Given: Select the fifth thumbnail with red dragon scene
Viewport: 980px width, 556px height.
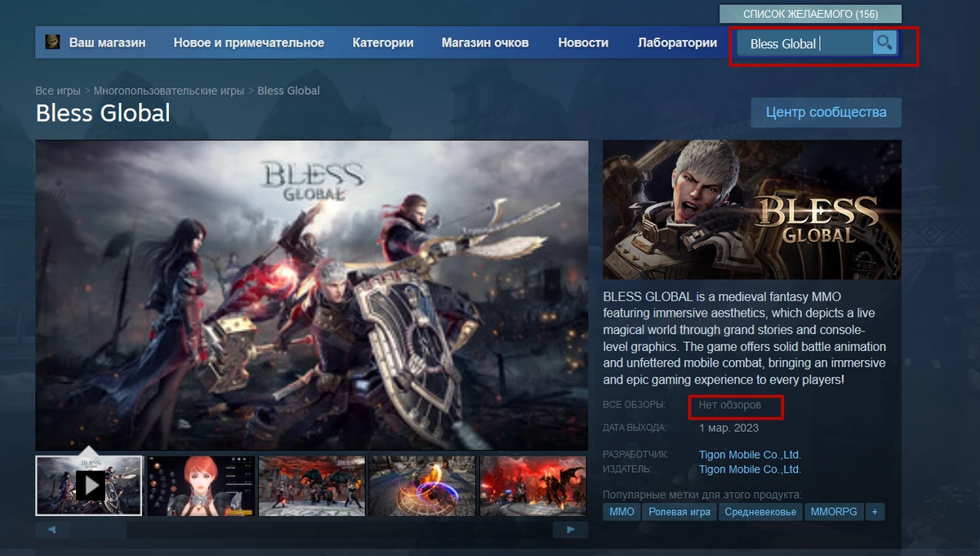Looking at the screenshot, I should pos(533,486).
